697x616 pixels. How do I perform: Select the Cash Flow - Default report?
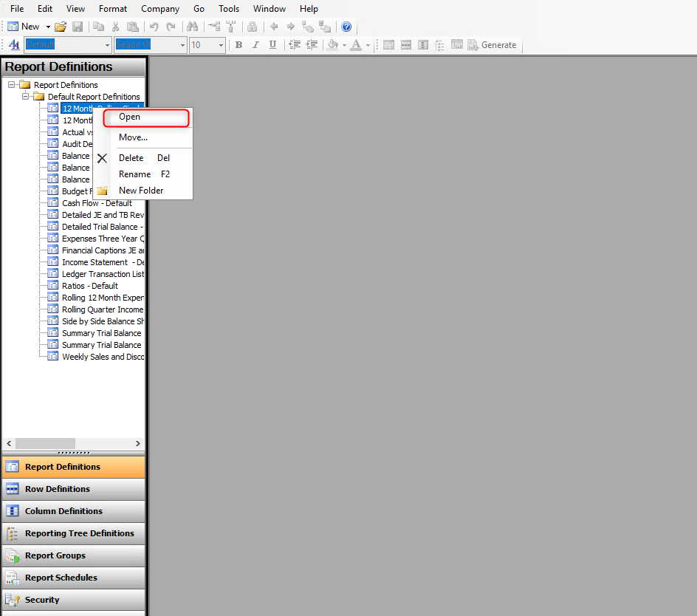[x=97, y=203]
